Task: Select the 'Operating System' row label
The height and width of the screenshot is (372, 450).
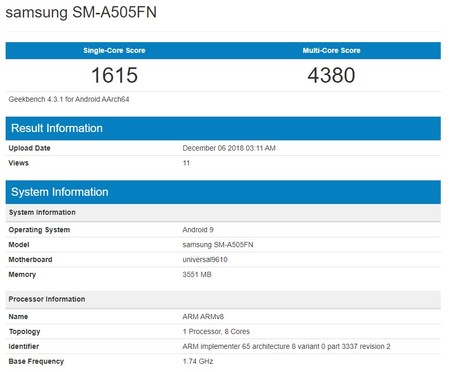Action: [x=39, y=230]
